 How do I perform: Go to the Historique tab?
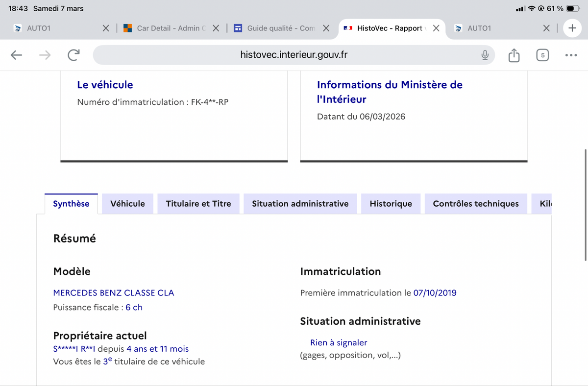coord(391,204)
